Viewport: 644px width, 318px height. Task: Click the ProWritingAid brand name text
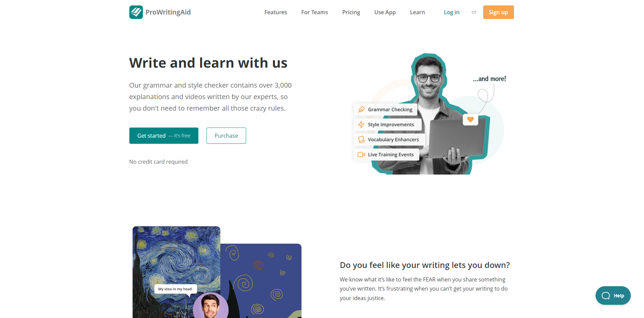click(168, 12)
